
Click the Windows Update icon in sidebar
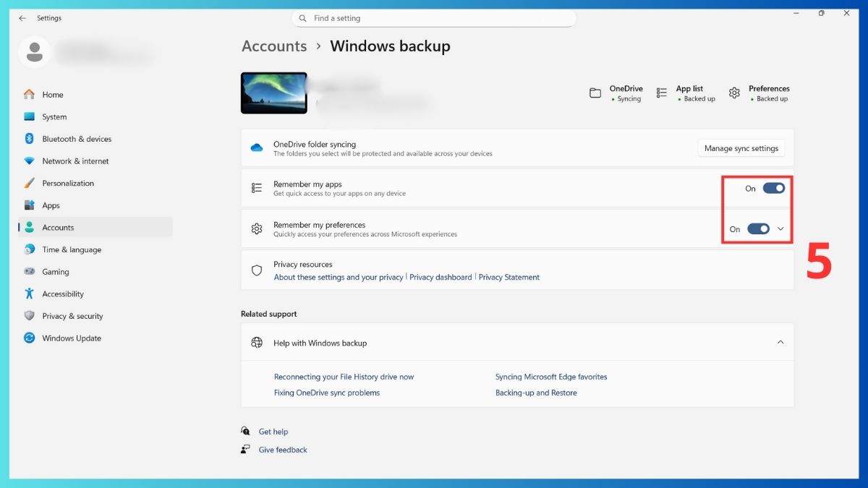(29, 338)
